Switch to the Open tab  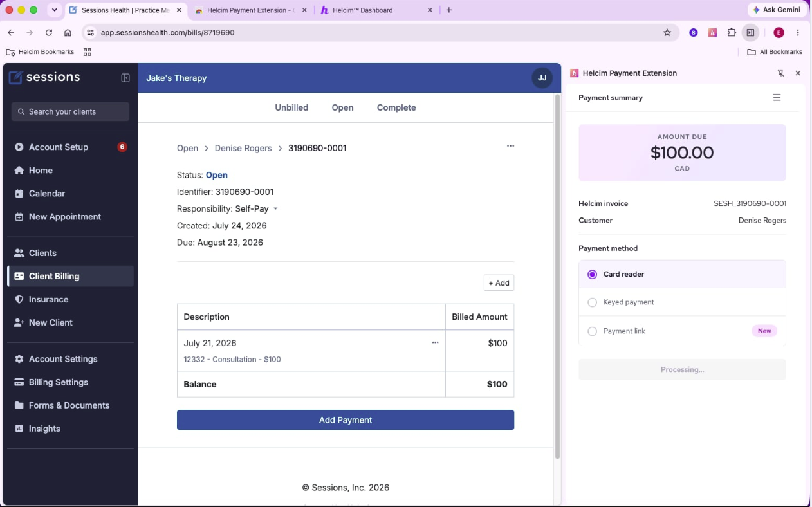(342, 107)
